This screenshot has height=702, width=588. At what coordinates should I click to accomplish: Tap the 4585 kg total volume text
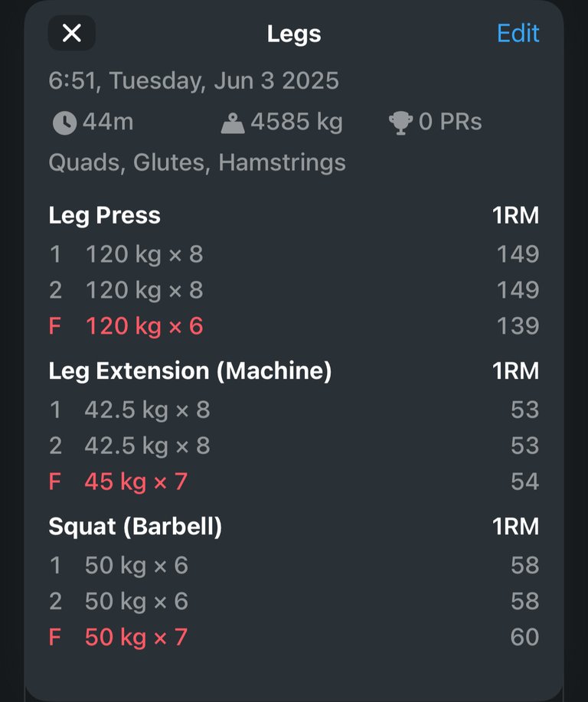(x=296, y=122)
